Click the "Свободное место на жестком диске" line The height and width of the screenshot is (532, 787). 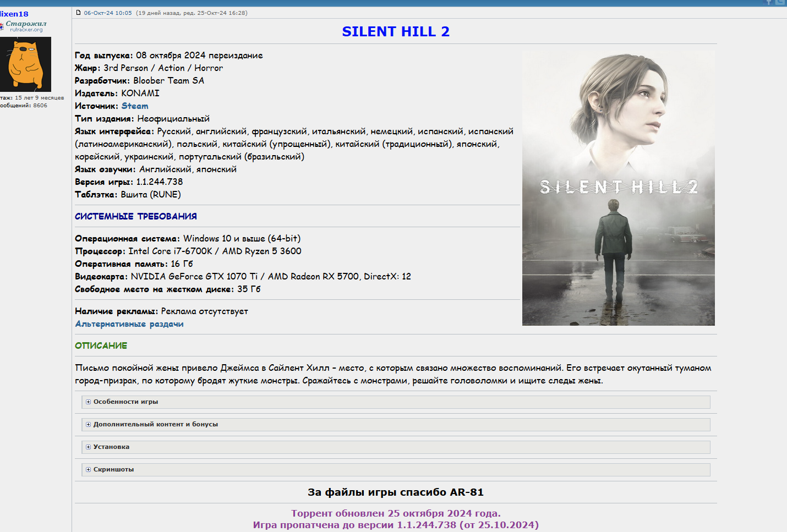(168, 289)
